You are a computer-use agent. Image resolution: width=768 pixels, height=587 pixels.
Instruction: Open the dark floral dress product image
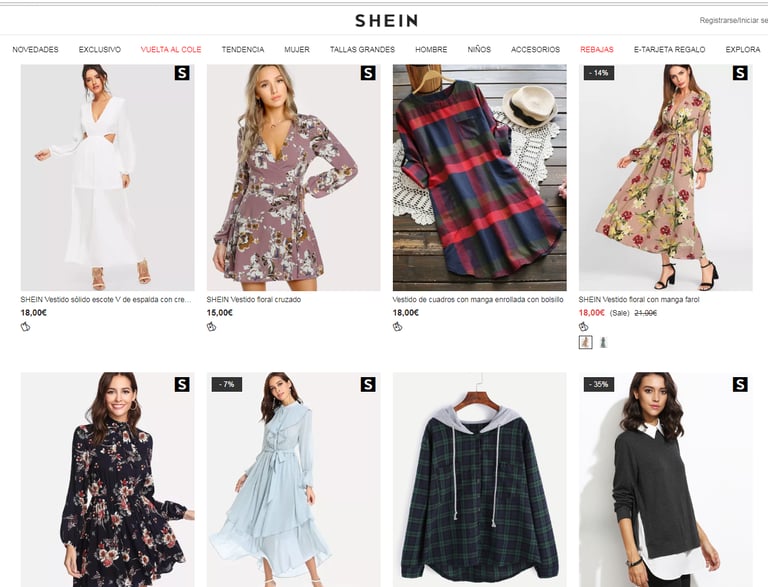[107, 480]
